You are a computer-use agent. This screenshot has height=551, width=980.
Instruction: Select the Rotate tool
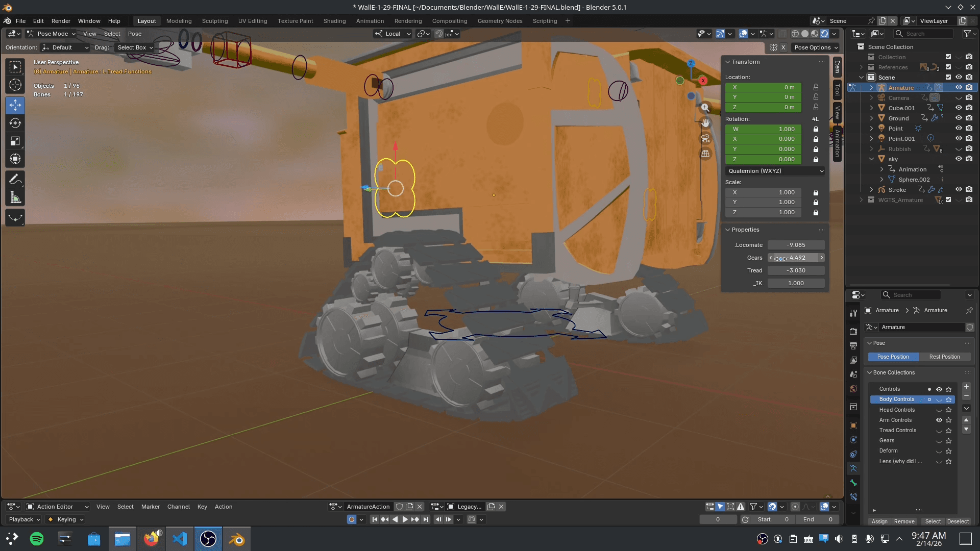(15, 123)
